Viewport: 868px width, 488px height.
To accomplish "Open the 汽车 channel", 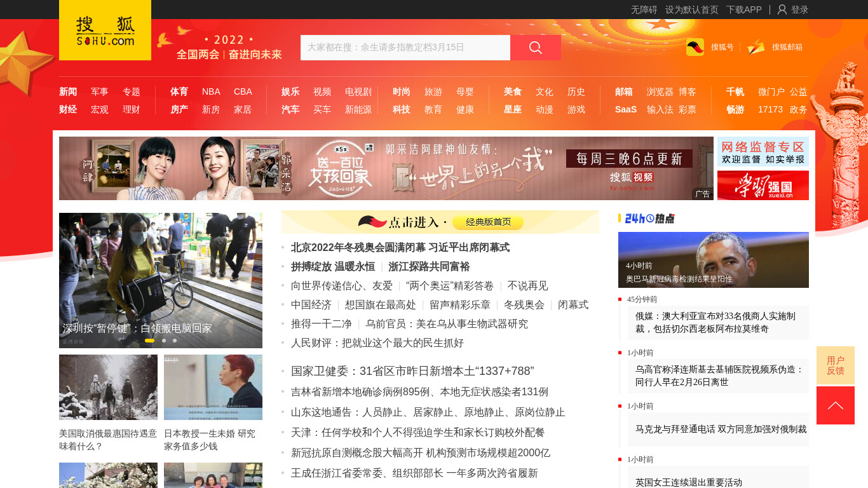I will pyautogui.click(x=290, y=109).
